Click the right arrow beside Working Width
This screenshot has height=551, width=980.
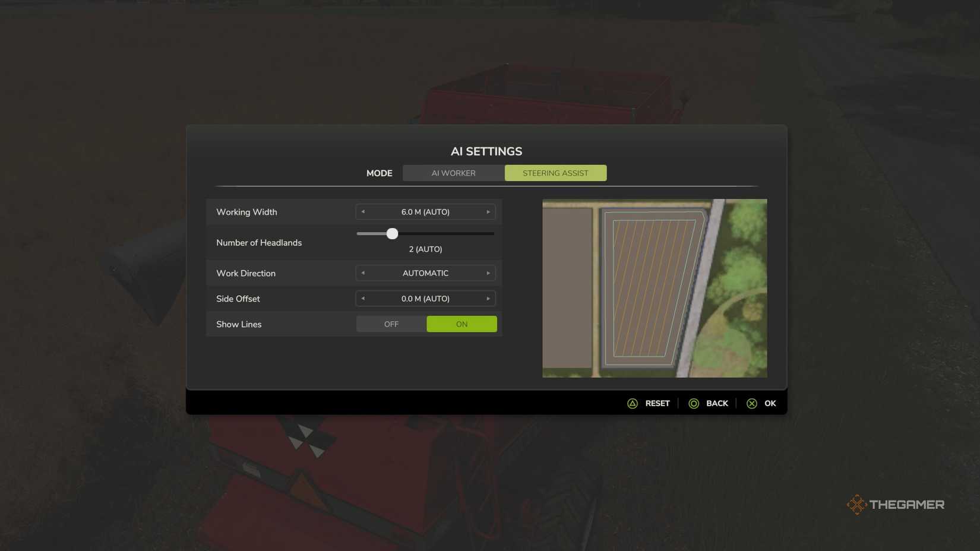[x=489, y=212]
